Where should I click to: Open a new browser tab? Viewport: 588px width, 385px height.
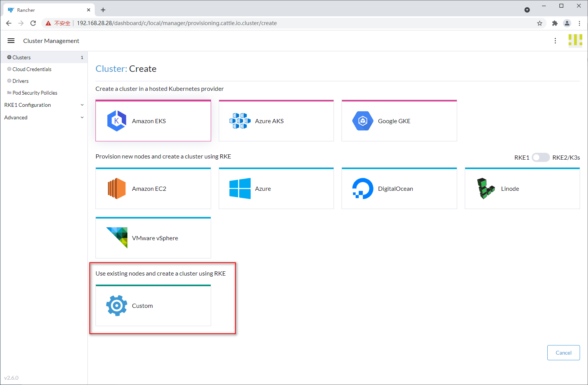tap(103, 10)
